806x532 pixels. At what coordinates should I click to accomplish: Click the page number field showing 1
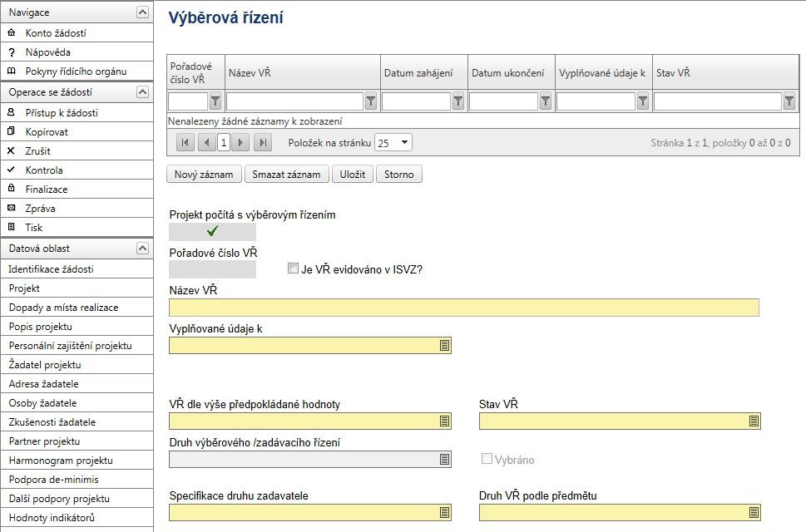click(x=224, y=142)
